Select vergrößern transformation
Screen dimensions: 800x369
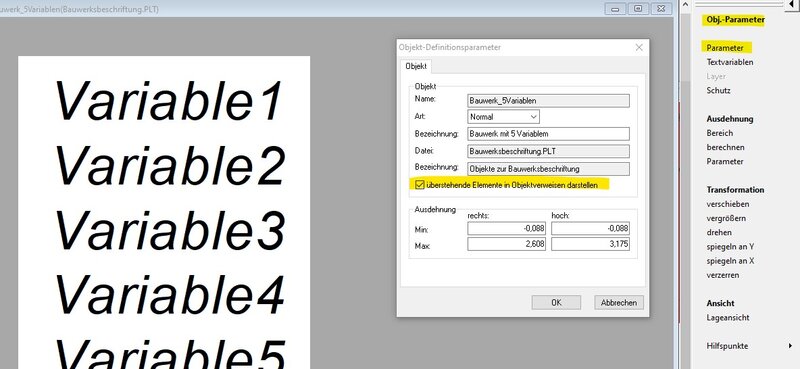point(727,218)
